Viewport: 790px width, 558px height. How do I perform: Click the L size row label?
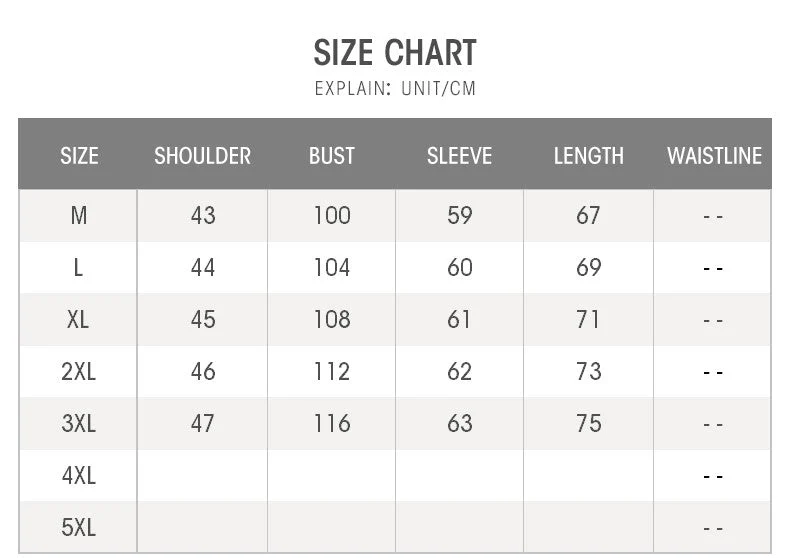79,267
